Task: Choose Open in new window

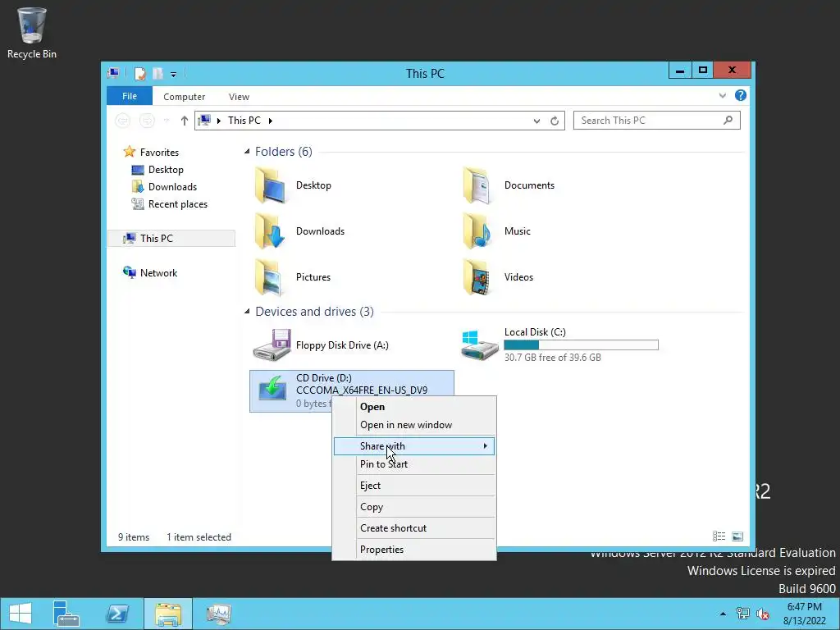Action: pos(414,425)
